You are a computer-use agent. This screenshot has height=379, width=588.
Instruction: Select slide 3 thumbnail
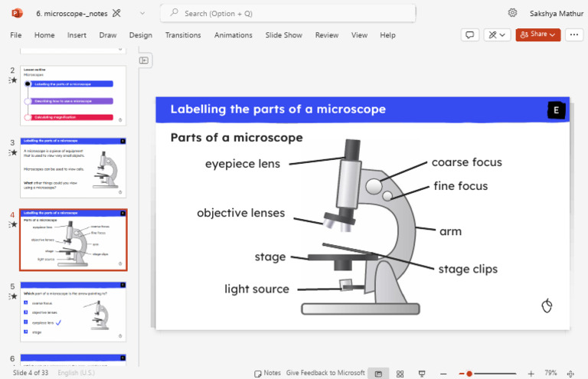[x=73, y=167]
